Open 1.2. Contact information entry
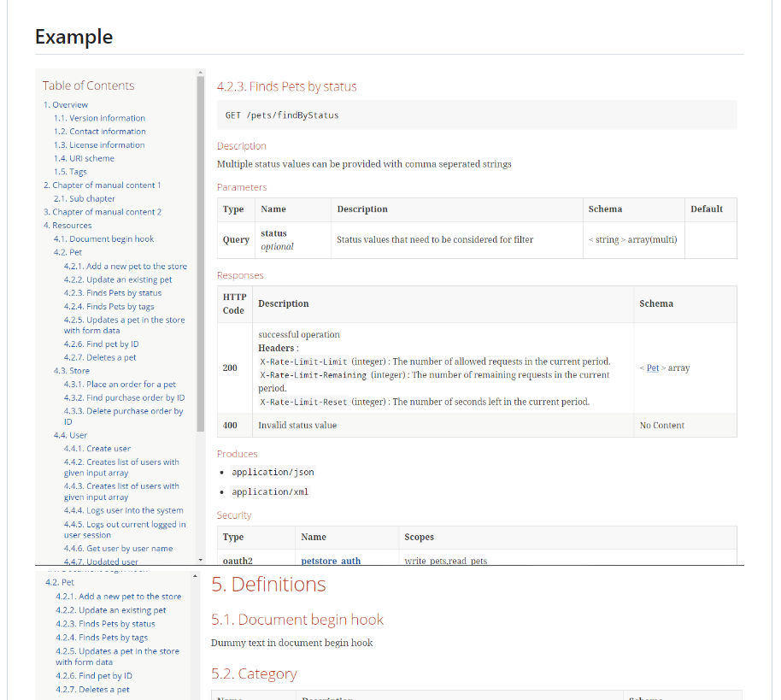Image resolution: width=781 pixels, height=700 pixels. pyautogui.click(x=100, y=132)
